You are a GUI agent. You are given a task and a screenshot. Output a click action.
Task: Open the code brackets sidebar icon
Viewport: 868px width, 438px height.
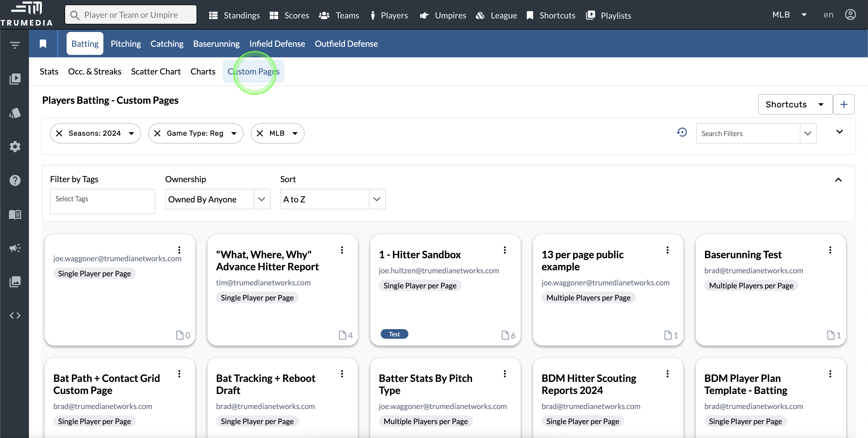[15, 316]
